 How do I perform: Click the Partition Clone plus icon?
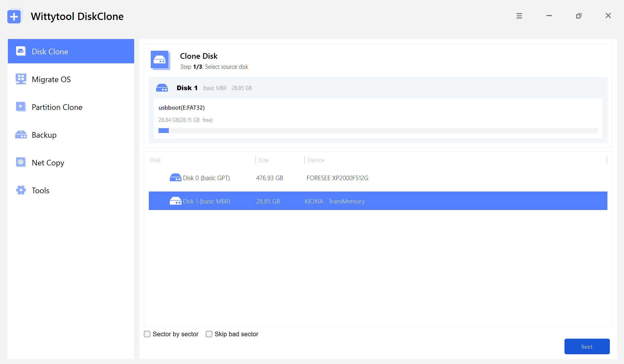21,107
